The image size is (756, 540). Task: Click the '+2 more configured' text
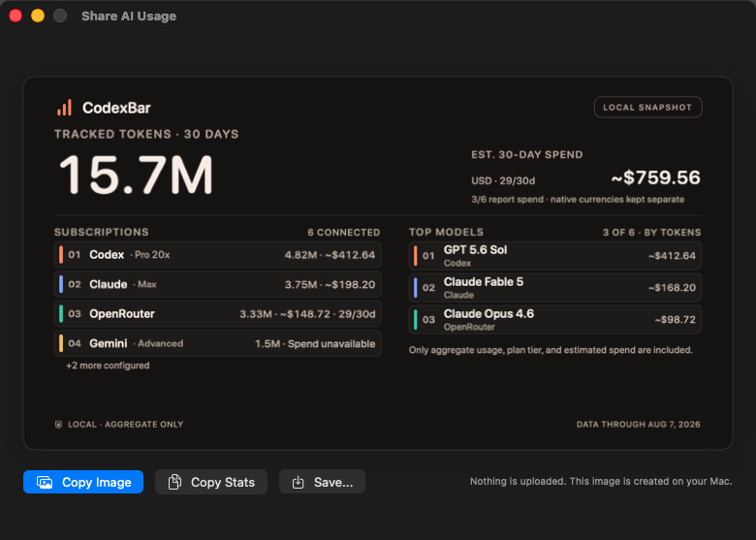[x=108, y=365]
